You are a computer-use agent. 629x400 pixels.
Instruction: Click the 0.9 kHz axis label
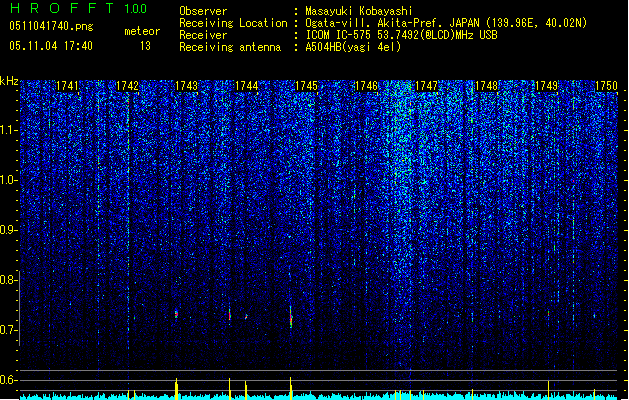pos(9,230)
